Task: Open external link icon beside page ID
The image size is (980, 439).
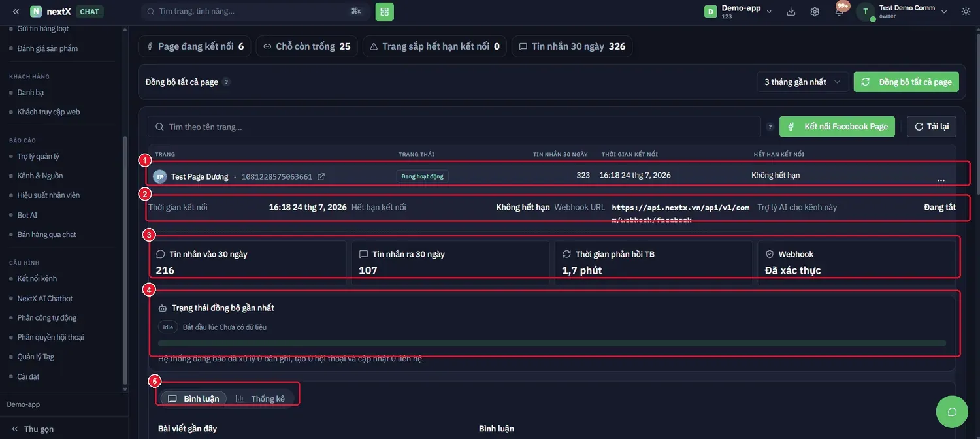Action: click(x=321, y=176)
